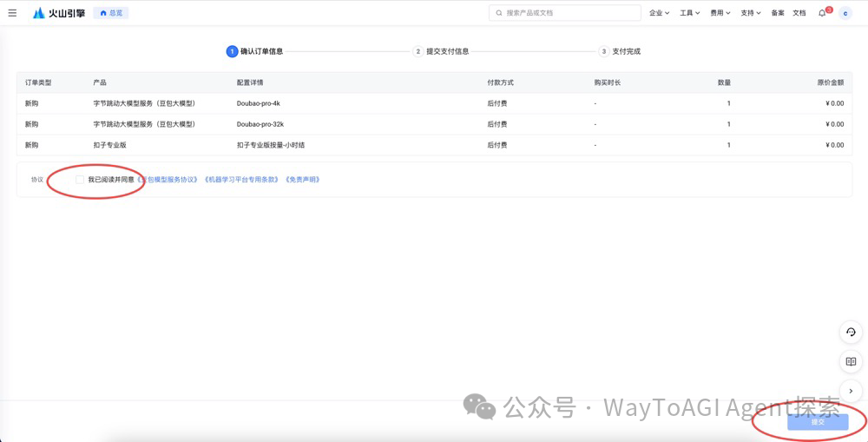Select the Doubao-pro-4k cell

pyautogui.click(x=259, y=103)
